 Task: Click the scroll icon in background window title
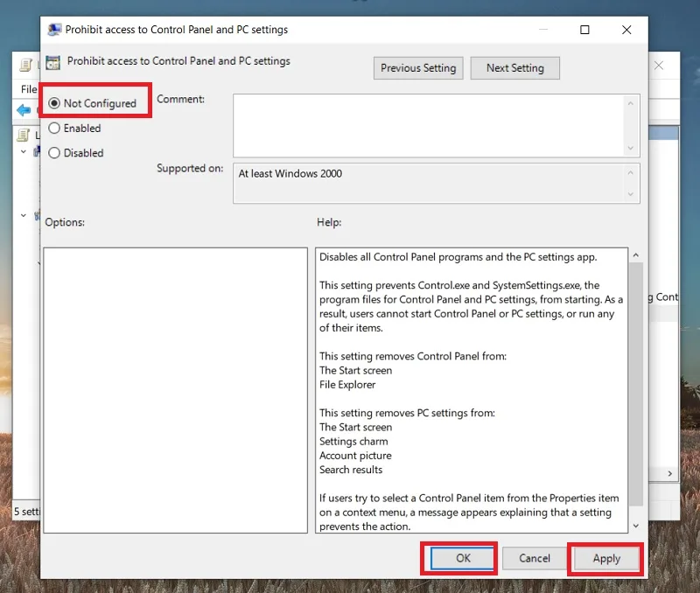coord(25,65)
